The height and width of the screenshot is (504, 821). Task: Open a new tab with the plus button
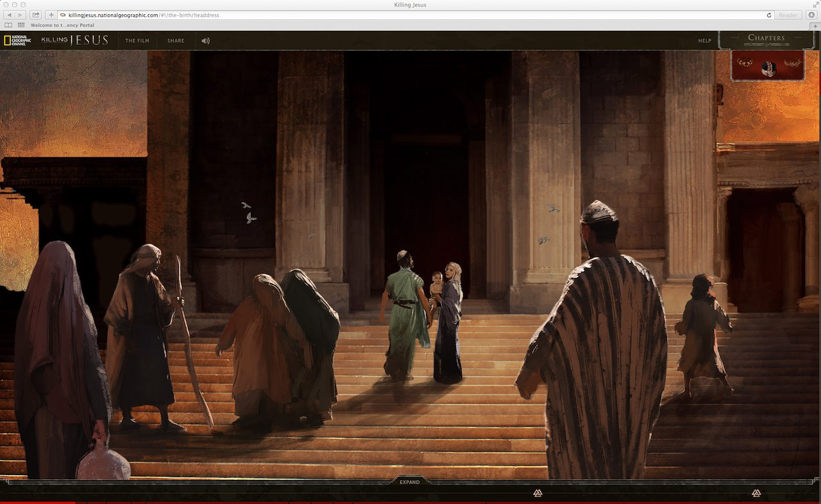[815, 26]
